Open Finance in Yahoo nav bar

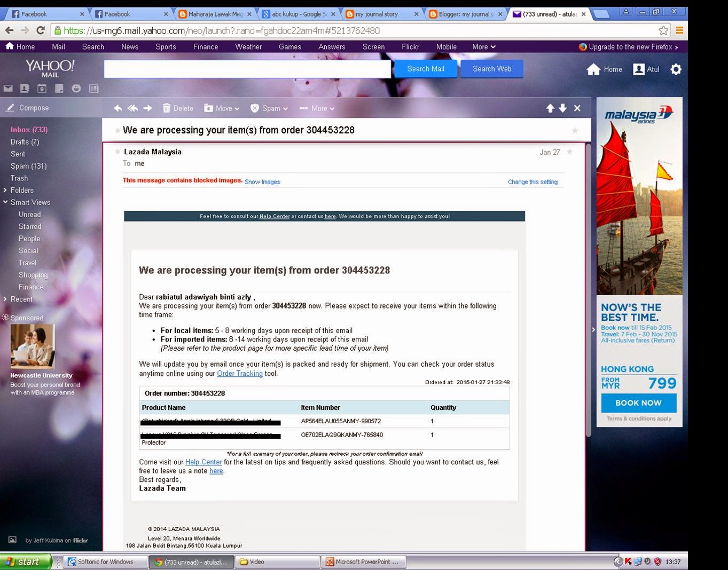click(x=206, y=47)
